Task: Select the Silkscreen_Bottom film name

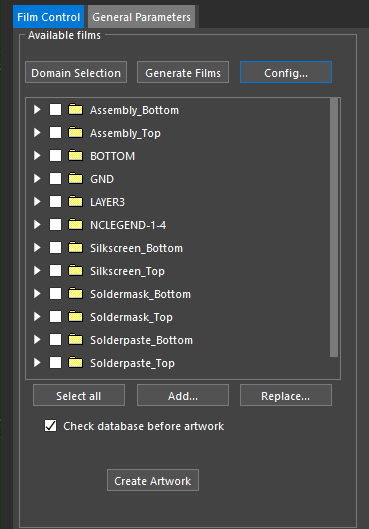Action: click(x=136, y=248)
